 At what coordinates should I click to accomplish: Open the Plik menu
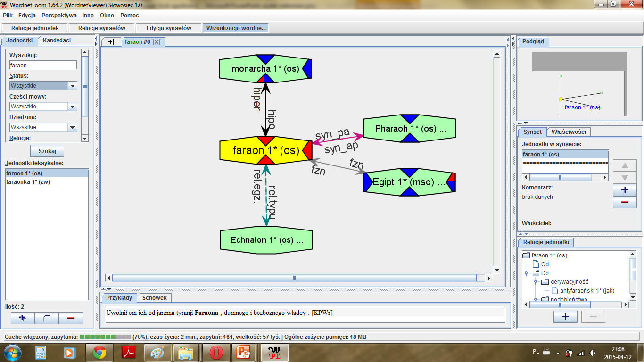[x=8, y=16]
